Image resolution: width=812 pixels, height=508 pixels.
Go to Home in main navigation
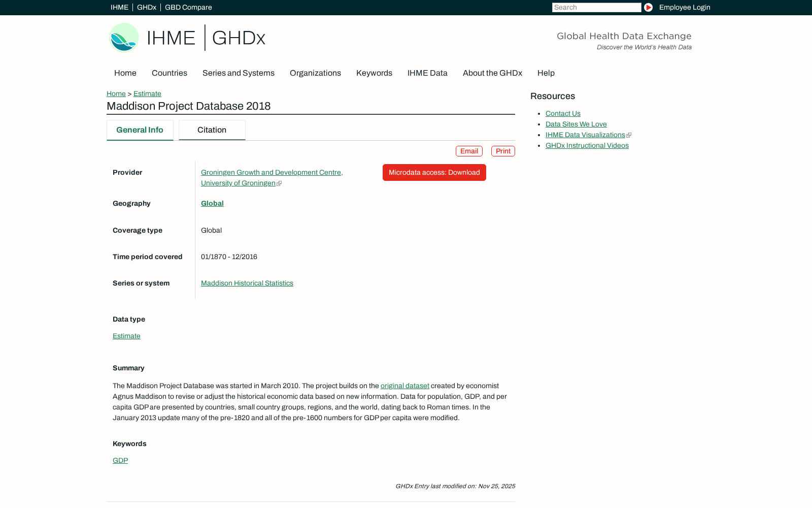(x=125, y=73)
